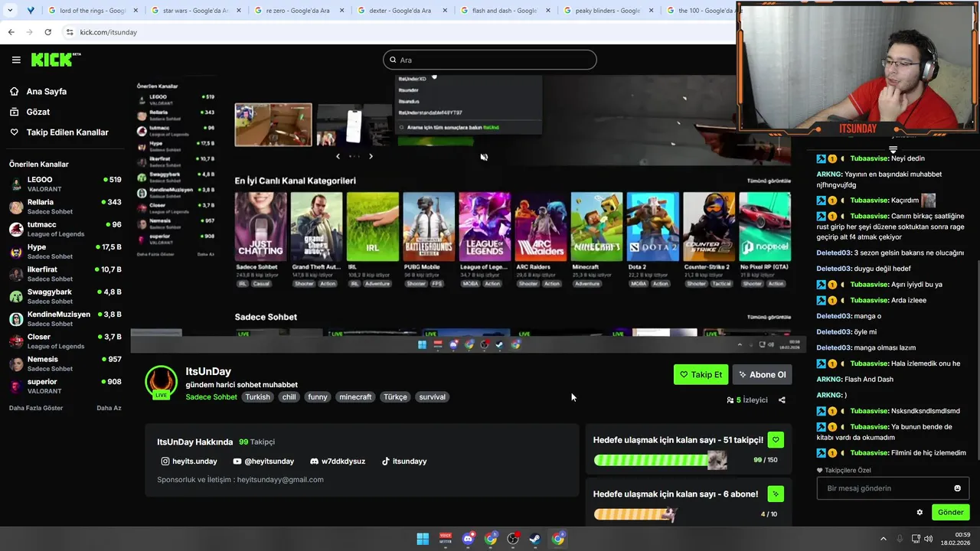This screenshot has height=551, width=980.
Task: Open ilkerfirat channel in sidebar
Action: (x=65, y=274)
